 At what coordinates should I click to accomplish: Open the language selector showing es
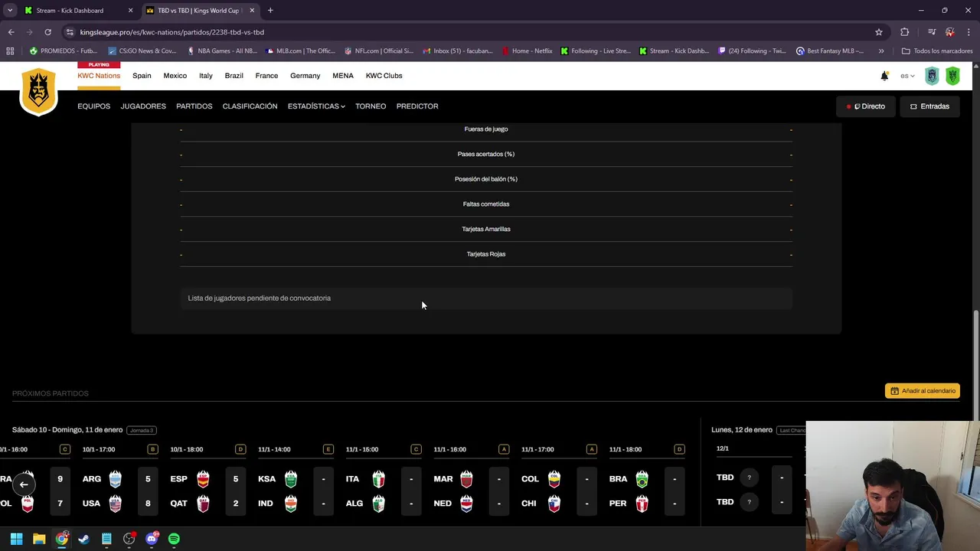907,76
